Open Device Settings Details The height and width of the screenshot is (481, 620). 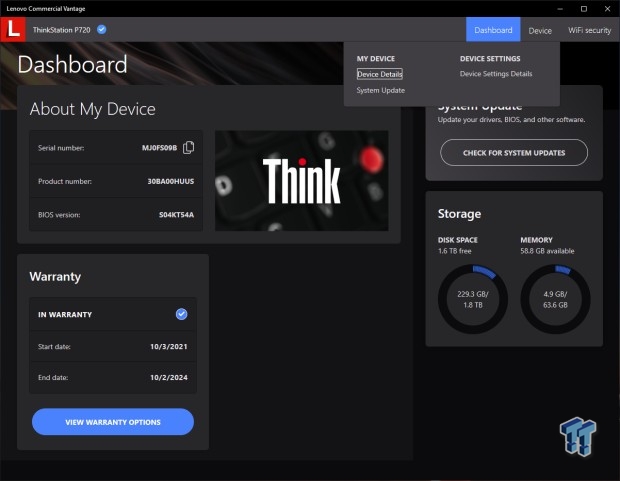(496, 74)
